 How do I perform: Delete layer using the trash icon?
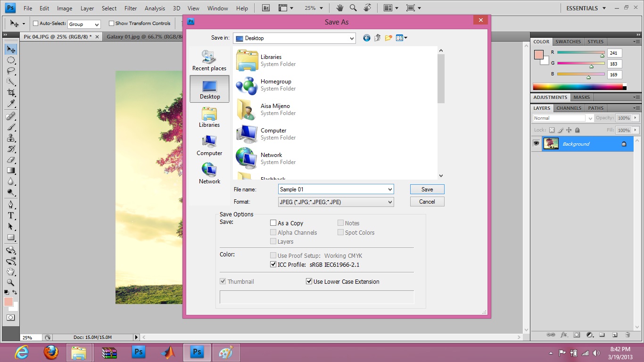pos(627,335)
